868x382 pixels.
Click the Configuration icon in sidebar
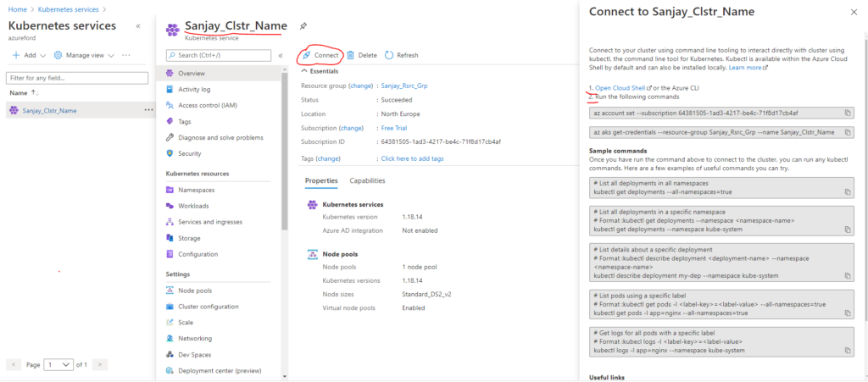coord(170,254)
